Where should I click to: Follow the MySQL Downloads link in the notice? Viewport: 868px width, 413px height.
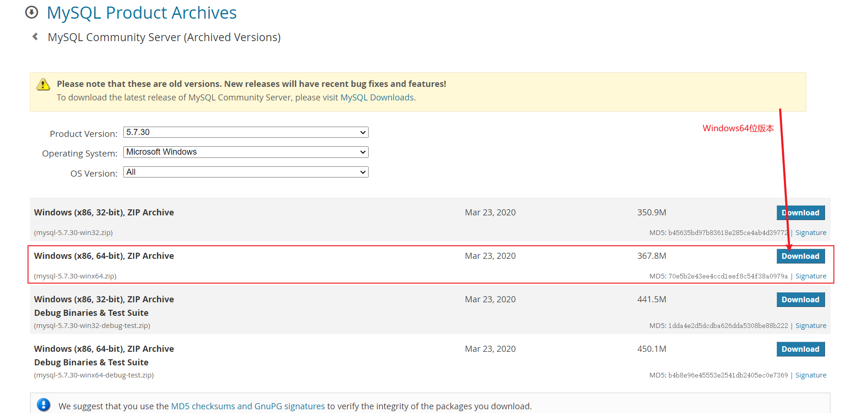[x=377, y=97]
